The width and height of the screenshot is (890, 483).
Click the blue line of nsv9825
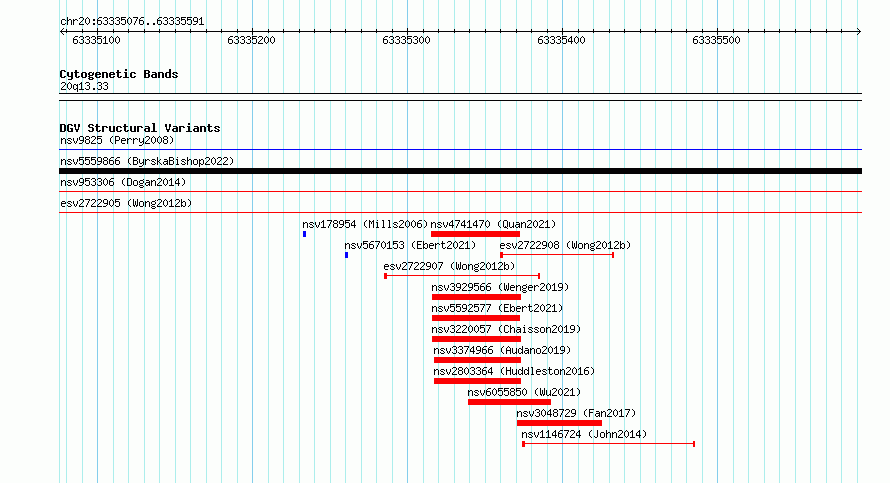pyautogui.click(x=460, y=150)
